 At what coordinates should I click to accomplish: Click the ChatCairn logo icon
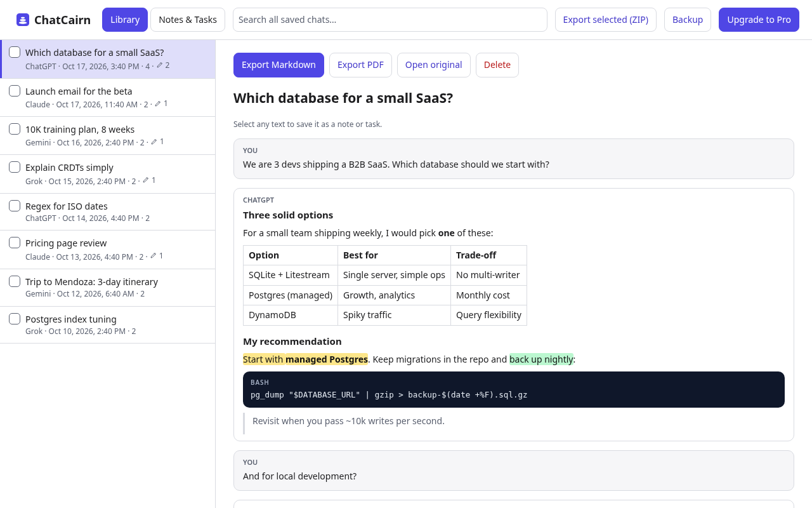pyautogui.click(x=23, y=20)
